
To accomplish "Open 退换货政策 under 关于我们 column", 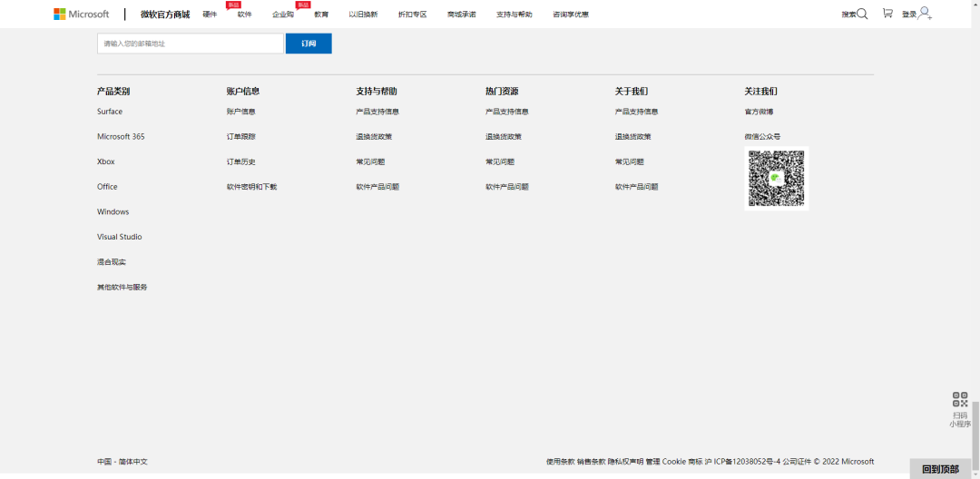I will [x=632, y=137].
